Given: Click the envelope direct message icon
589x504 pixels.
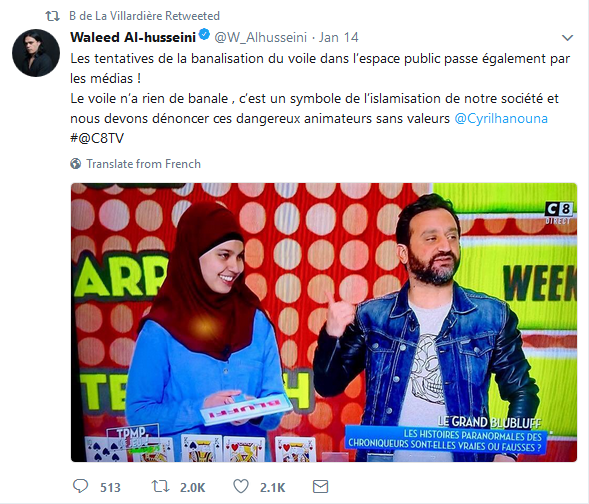Looking at the screenshot, I should (320, 487).
